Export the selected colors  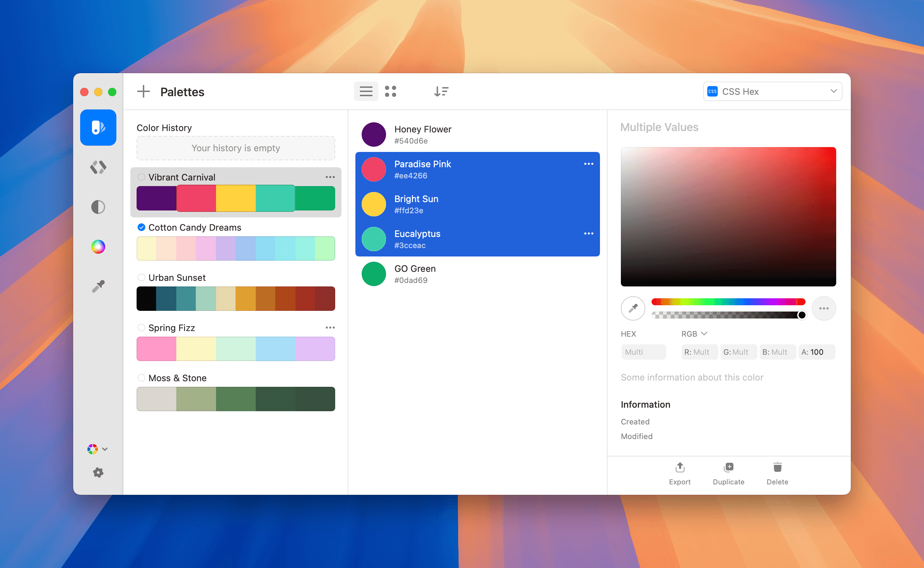[x=679, y=473]
